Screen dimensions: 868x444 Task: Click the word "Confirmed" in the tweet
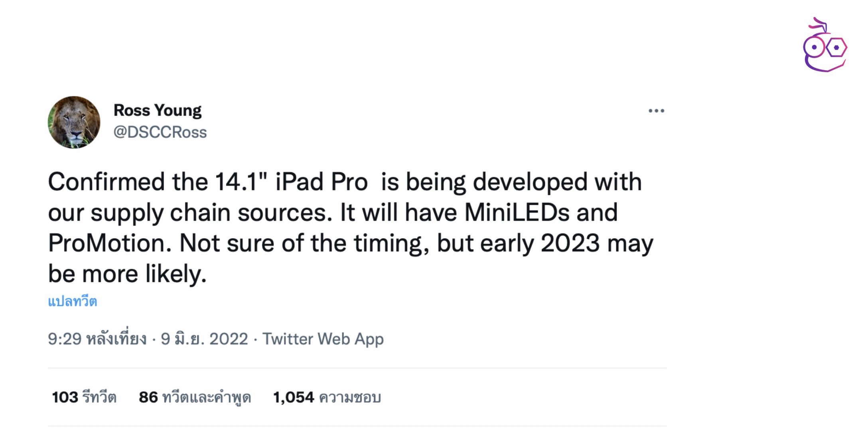[x=106, y=182]
